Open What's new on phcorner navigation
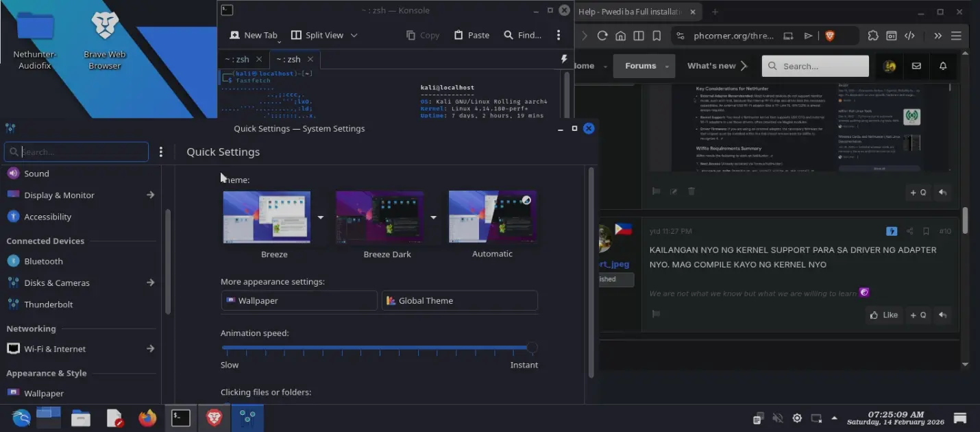The width and height of the screenshot is (980, 432). tap(711, 66)
